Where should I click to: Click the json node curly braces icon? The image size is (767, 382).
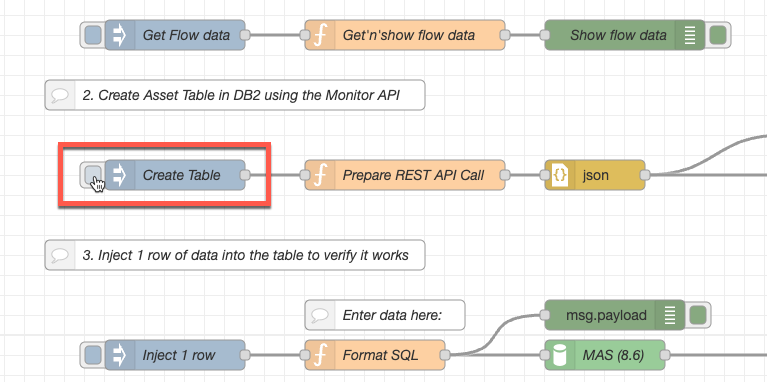click(x=560, y=175)
